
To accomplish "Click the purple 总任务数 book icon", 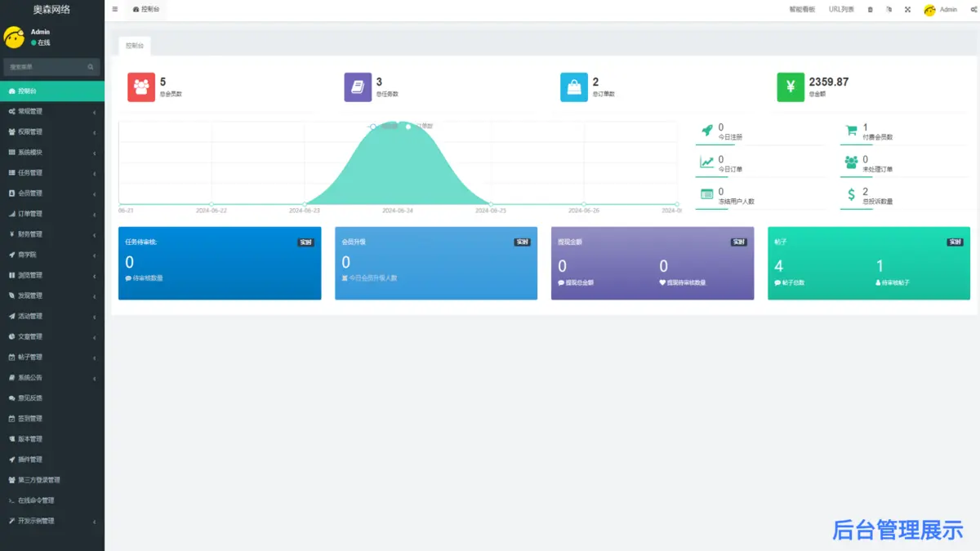I will (358, 87).
